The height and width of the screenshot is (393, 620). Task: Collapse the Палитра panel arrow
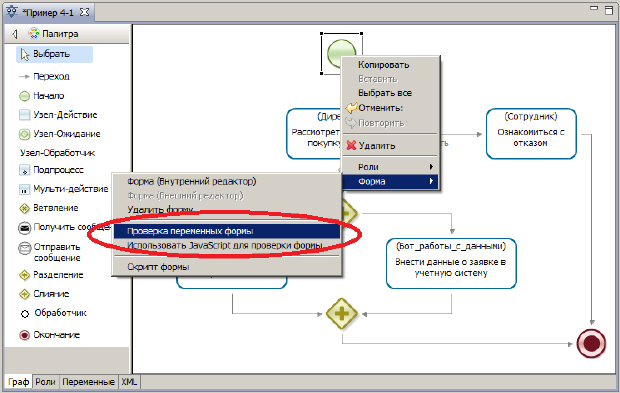(15, 34)
